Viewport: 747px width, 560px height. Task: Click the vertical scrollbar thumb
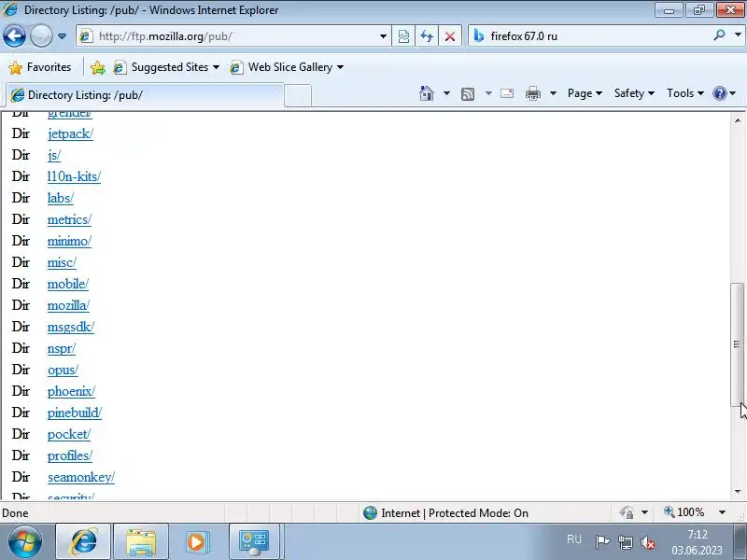(737, 344)
